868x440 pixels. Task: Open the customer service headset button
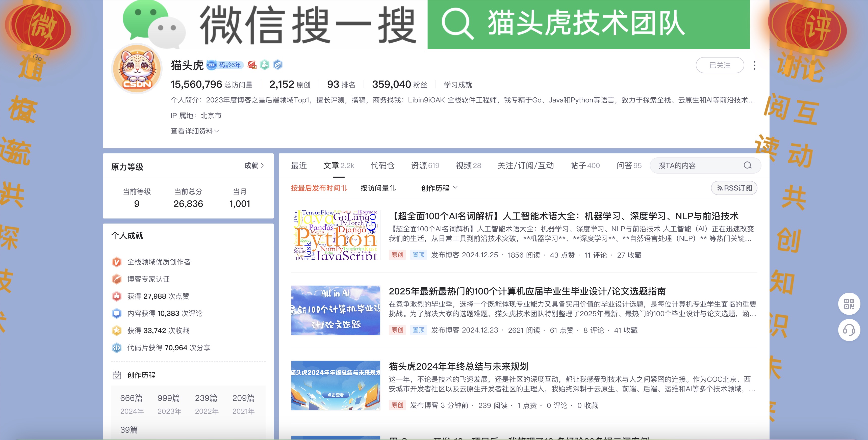849,330
